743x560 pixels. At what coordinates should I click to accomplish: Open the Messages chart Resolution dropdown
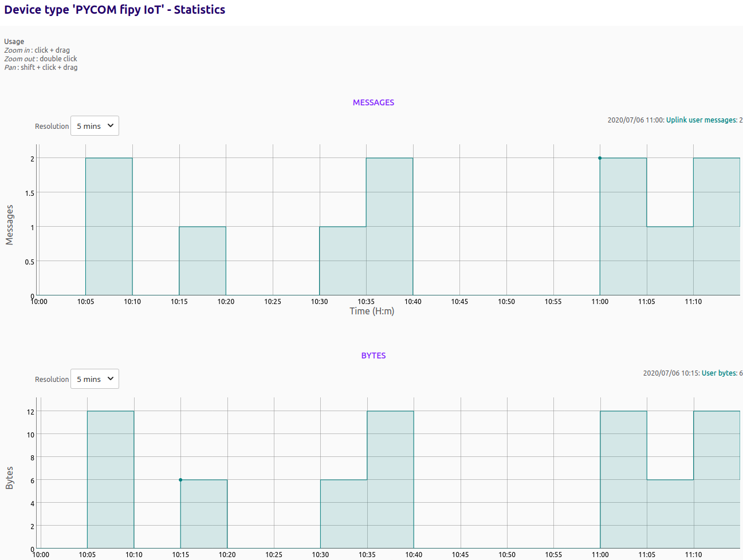(95, 126)
